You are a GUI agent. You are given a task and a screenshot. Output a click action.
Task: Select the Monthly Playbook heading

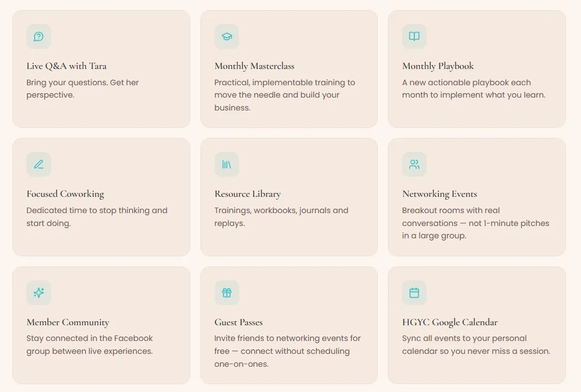click(438, 66)
